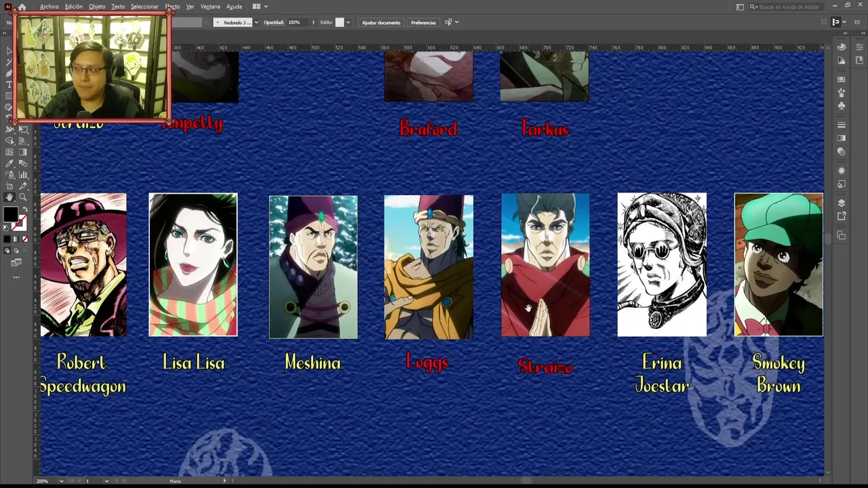Change Screen Mode button
This screenshot has height=488, width=868.
(16, 262)
